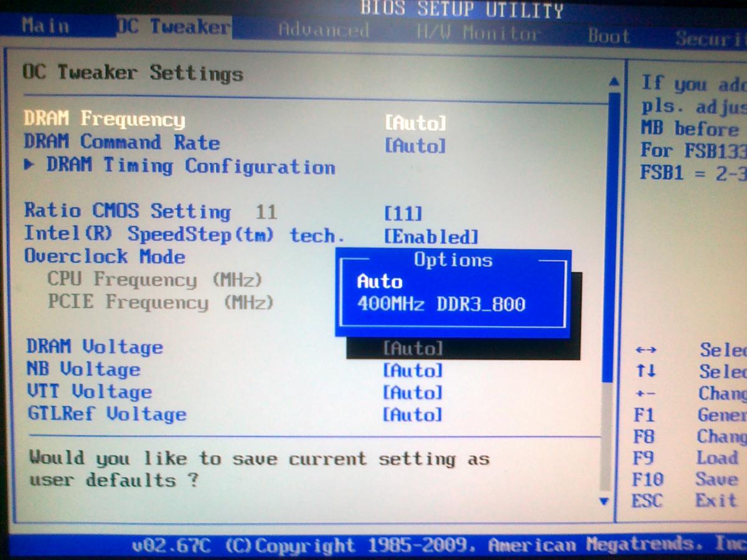Image resolution: width=747 pixels, height=560 pixels.
Task: Select Ratio CMOS Setting label
Action: pos(127,211)
